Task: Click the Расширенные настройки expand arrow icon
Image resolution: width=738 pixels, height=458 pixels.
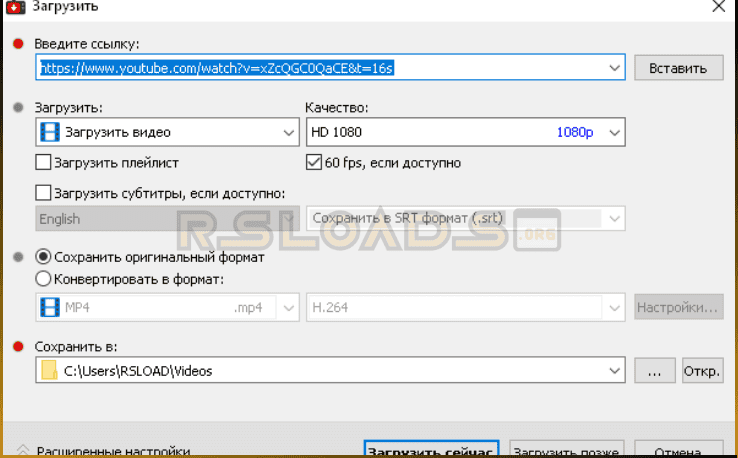Action: 22,450
